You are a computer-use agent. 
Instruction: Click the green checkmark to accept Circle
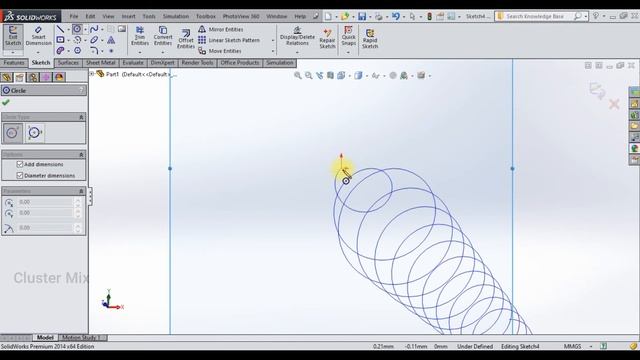[6, 102]
